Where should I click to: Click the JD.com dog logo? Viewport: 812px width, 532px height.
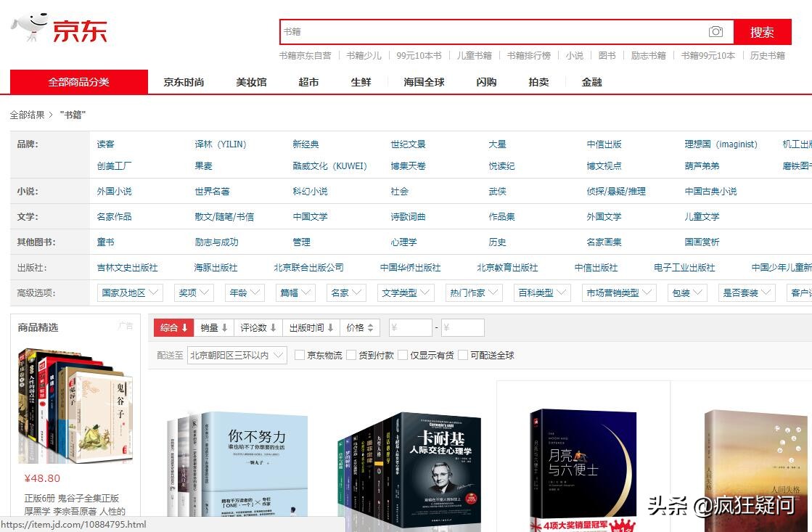(29, 23)
